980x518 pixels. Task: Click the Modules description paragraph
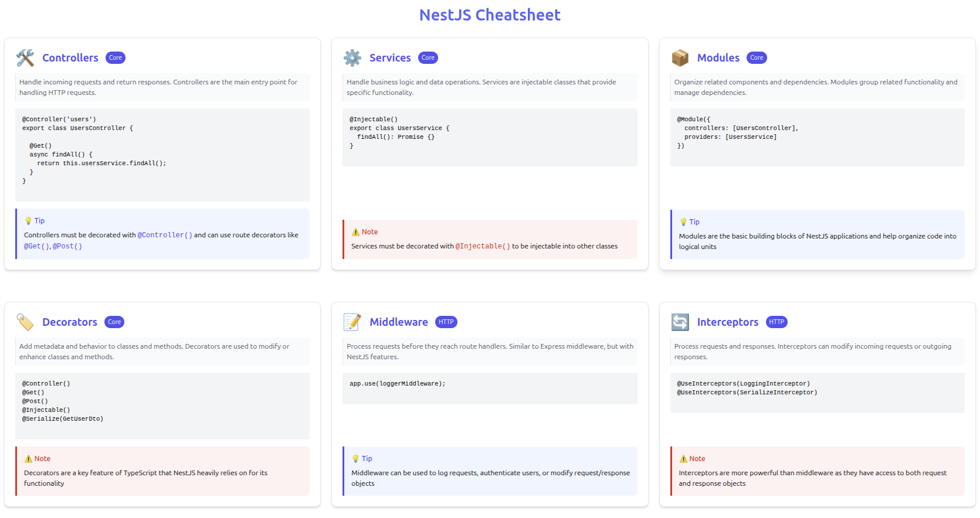pos(818,87)
